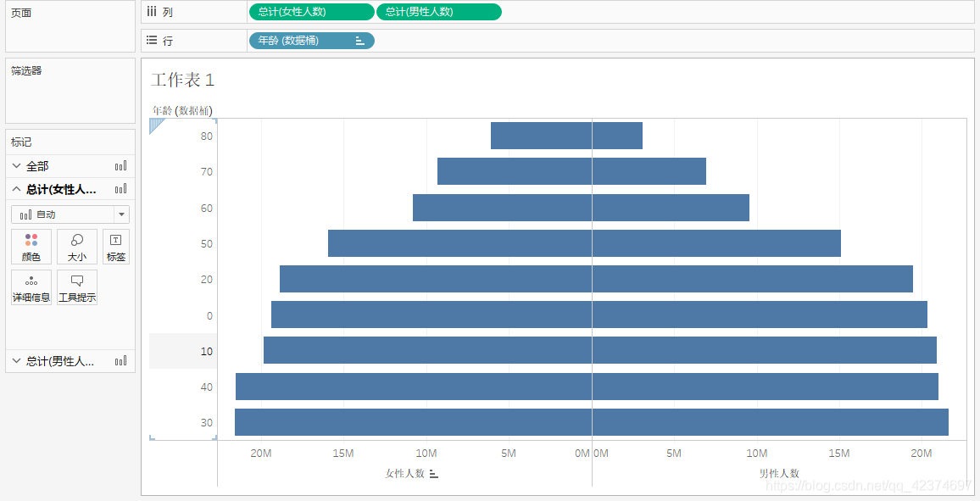Open the 颜色 color button

(x=31, y=247)
